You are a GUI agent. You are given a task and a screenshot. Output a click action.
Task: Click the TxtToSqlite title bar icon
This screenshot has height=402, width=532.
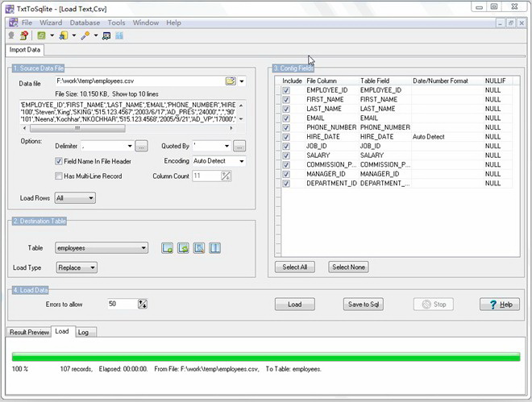[10, 9]
